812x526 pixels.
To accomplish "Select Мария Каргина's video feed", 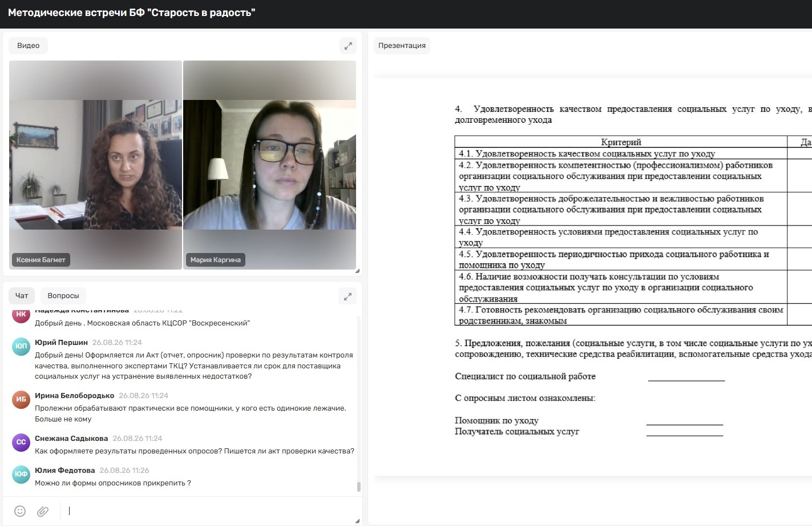I will [x=269, y=165].
